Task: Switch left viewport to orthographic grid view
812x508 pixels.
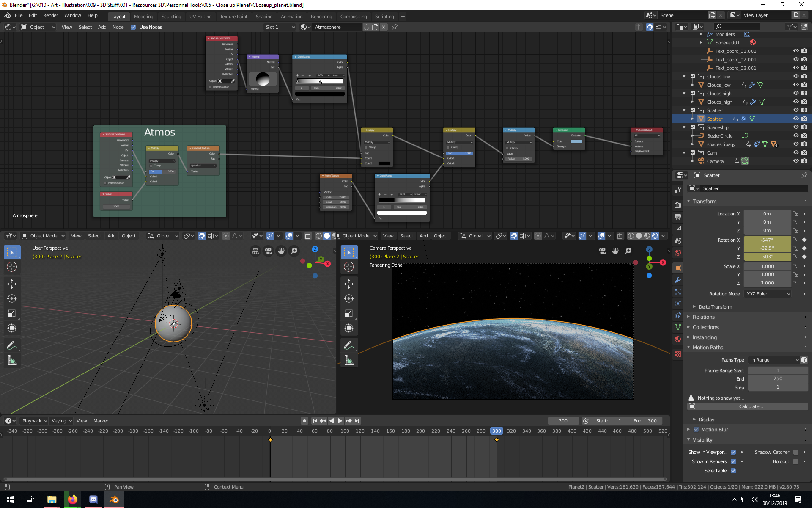Action: (x=255, y=251)
